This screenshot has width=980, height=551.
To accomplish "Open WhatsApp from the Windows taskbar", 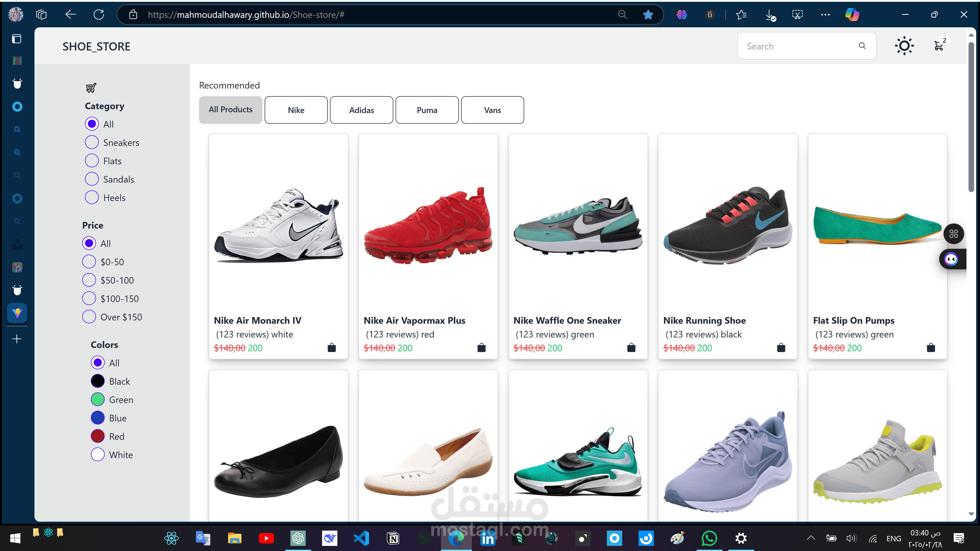I will coord(709,538).
